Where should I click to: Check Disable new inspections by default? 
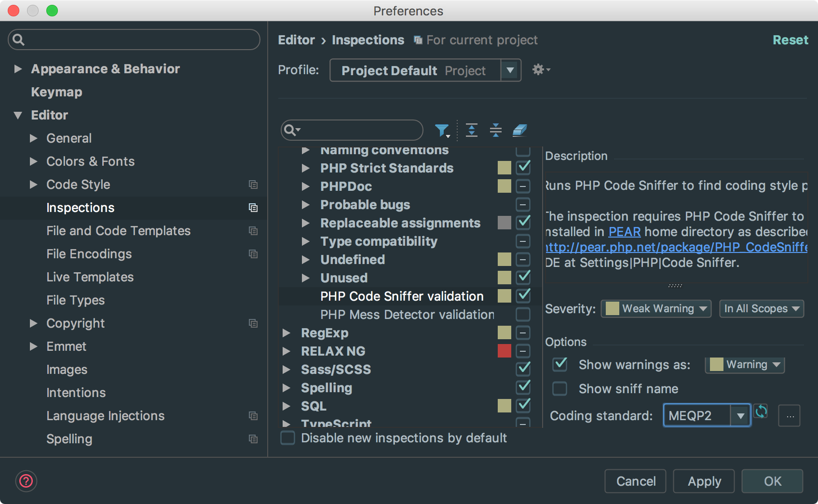point(288,438)
